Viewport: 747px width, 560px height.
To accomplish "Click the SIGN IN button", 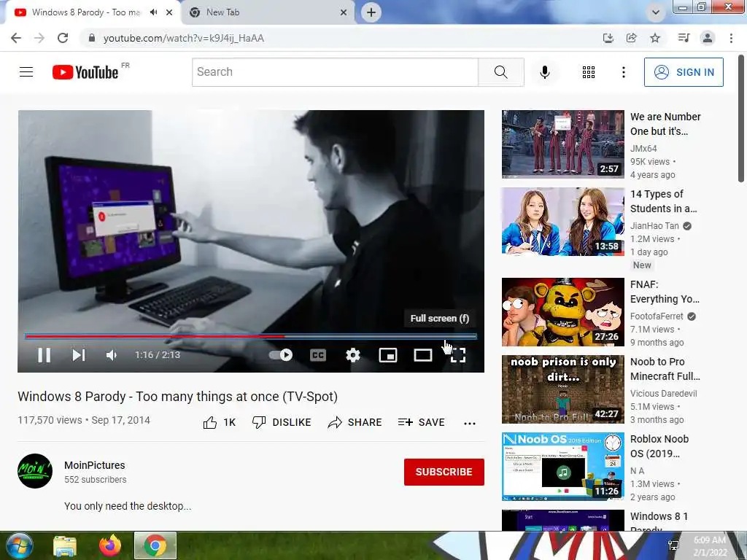I will click(684, 72).
